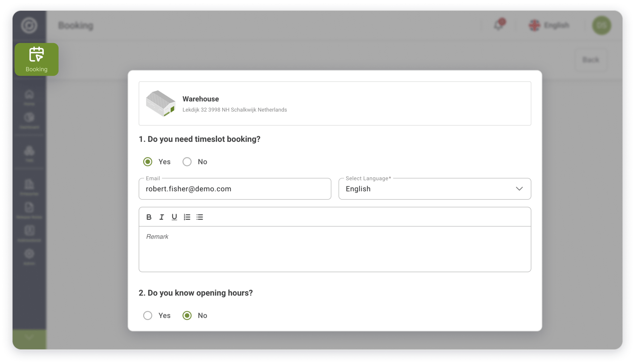Open the Home sidebar menu item
The image size is (635, 364).
tap(29, 97)
